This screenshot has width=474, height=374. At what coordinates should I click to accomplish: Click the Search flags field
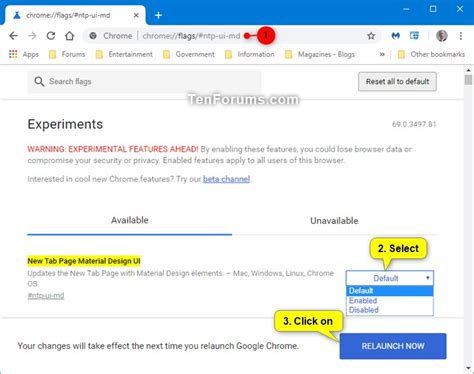click(x=144, y=81)
